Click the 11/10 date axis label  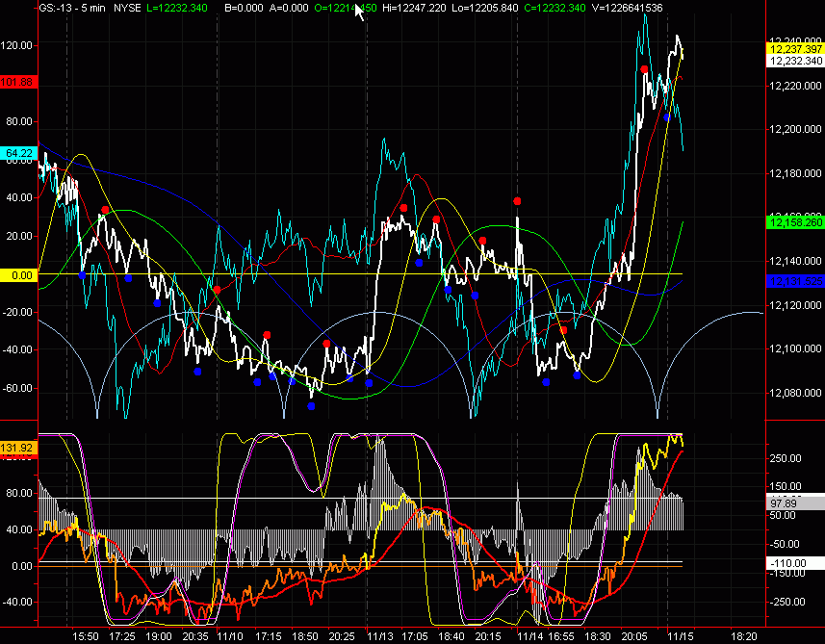pos(230,636)
